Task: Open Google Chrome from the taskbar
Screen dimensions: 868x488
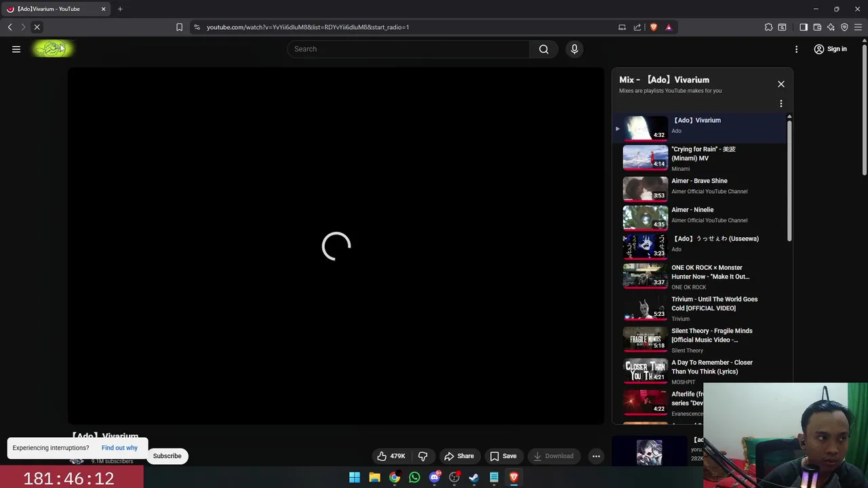Action: tap(395, 478)
